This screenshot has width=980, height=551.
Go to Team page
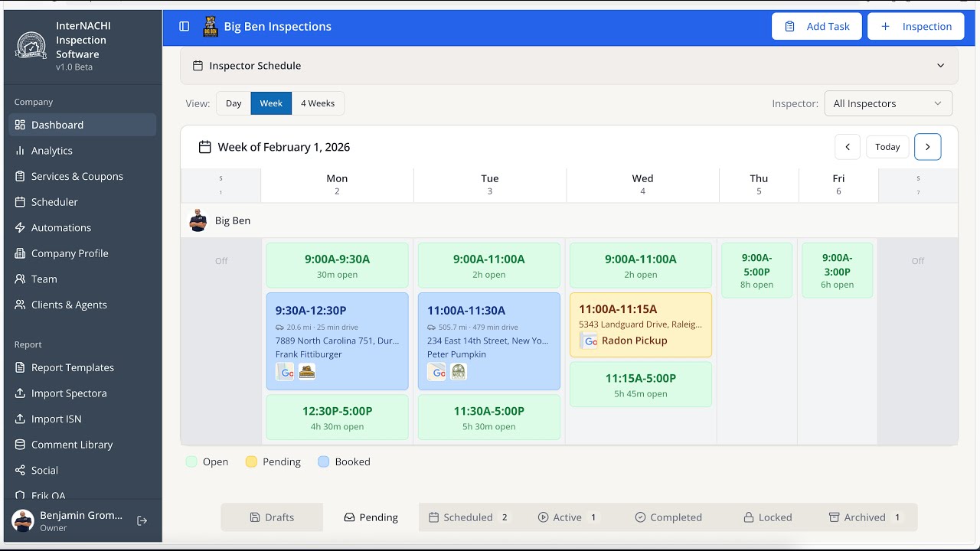tap(83, 279)
